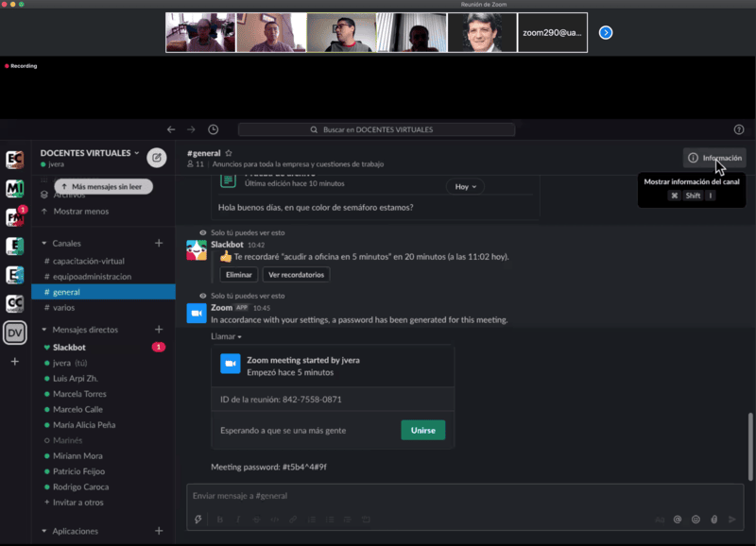Open the Slack history clock icon
The height and width of the screenshot is (546, 756).
214,129
